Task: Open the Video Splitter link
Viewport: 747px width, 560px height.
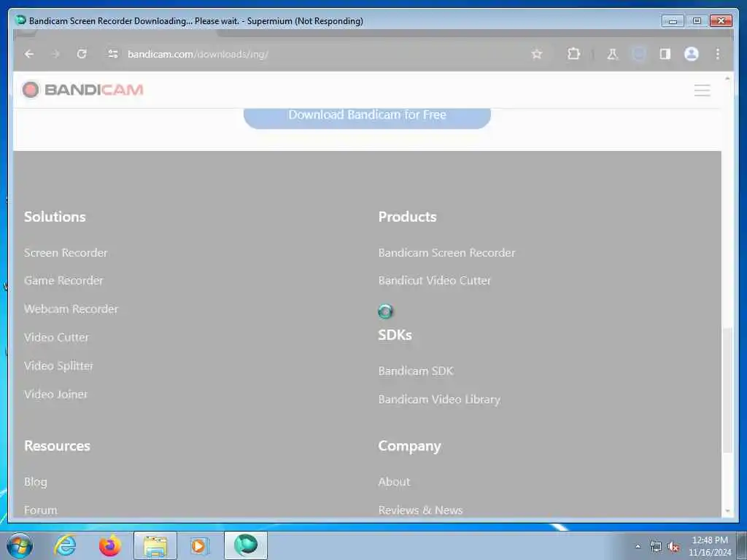Action: (x=58, y=366)
